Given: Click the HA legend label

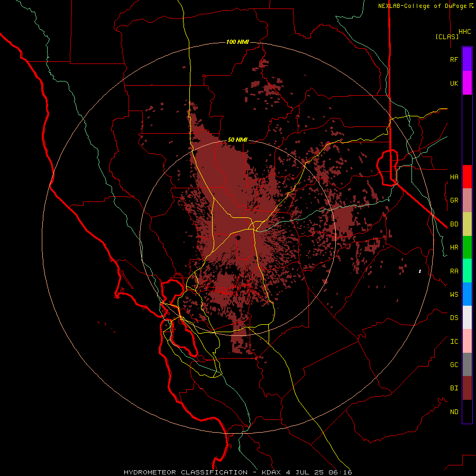Looking at the screenshot, I should 454,177.
